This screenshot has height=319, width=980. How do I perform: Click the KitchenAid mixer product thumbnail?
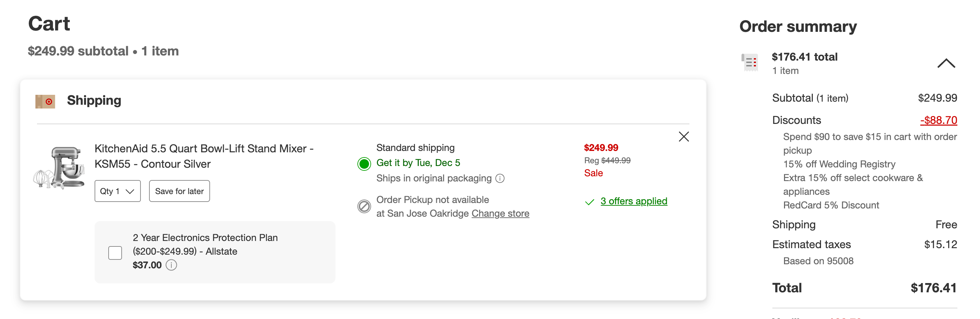tap(61, 167)
